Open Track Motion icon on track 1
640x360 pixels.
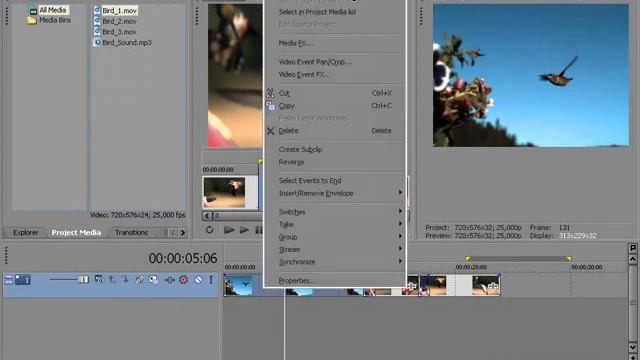tap(139, 280)
